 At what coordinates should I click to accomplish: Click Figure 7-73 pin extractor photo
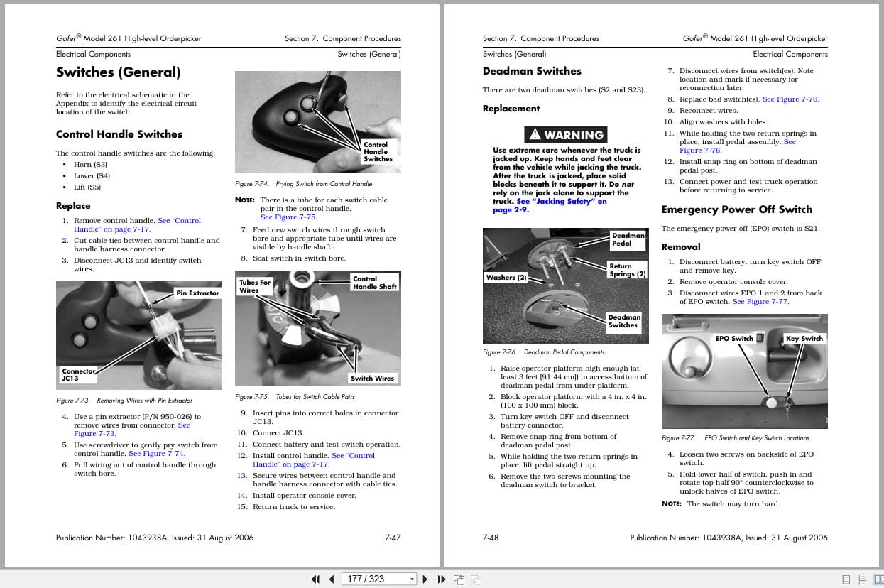click(139, 335)
